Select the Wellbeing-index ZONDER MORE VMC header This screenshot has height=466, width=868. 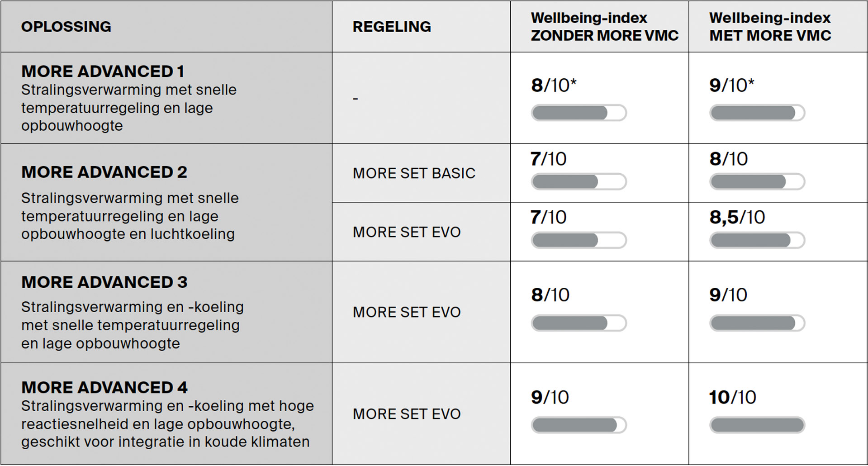click(x=604, y=27)
